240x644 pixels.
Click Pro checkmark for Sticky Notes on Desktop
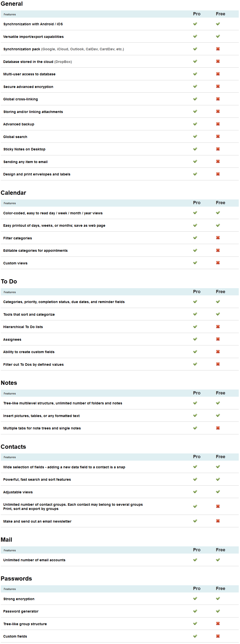195,149
